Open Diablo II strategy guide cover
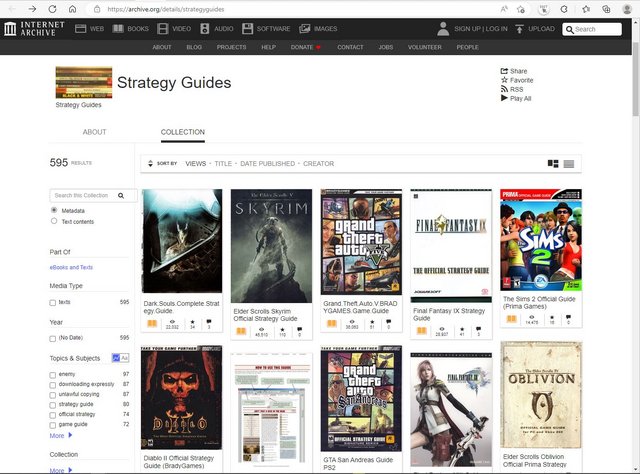Viewport: 640px width, 474px height. click(x=182, y=398)
